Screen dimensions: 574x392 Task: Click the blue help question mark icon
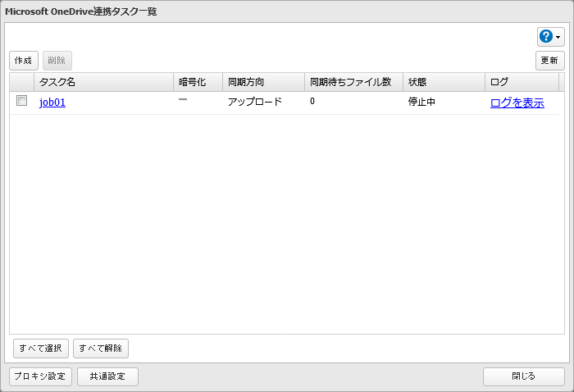point(546,37)
